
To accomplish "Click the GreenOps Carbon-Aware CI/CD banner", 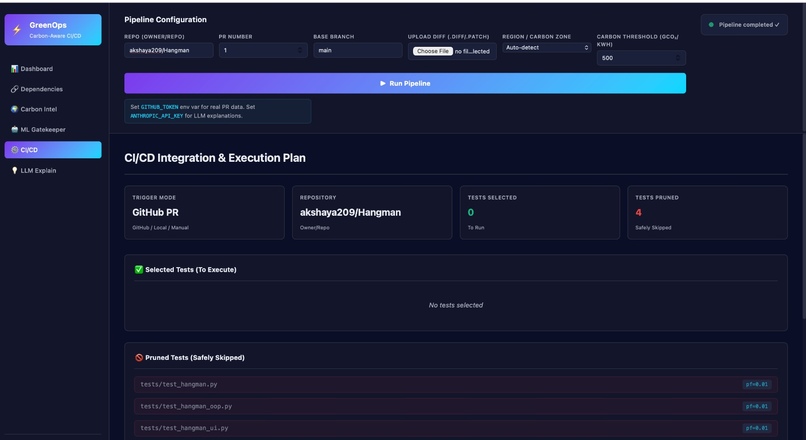I will [53, 30].
